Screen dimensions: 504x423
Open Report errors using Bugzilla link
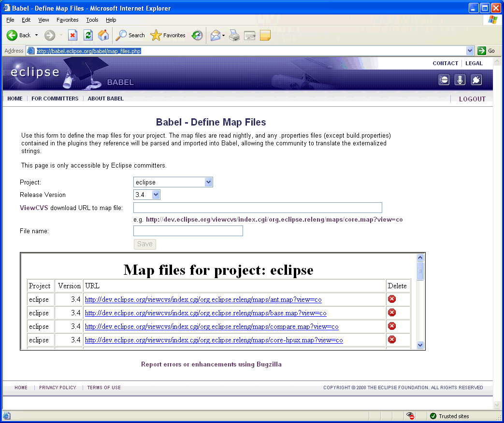(x=211, y=364)
